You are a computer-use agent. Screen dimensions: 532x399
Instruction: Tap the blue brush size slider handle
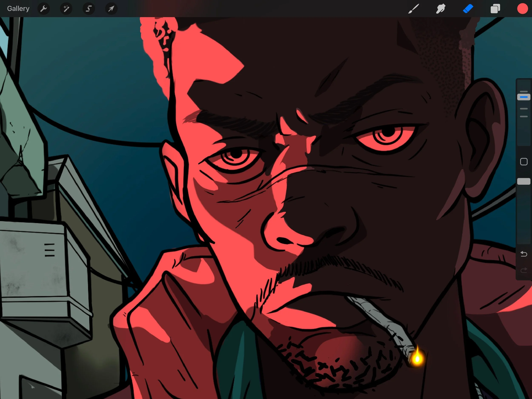click(x=523, y=97)
